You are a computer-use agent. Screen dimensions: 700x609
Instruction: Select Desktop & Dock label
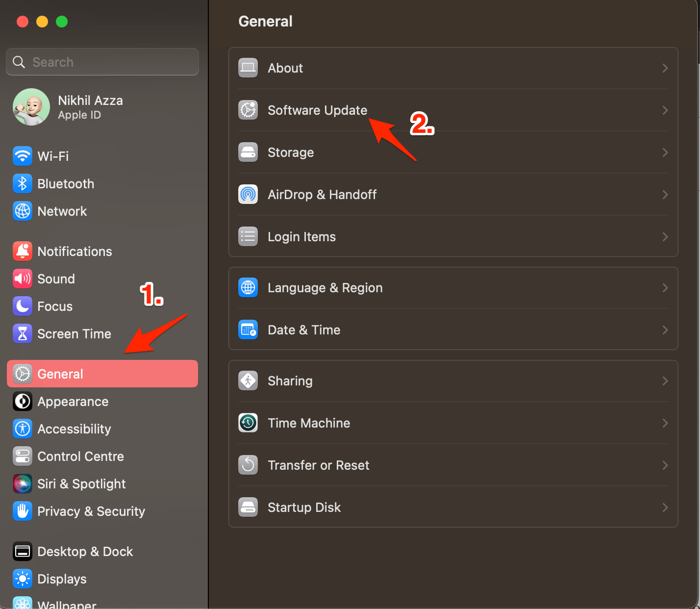85,552
